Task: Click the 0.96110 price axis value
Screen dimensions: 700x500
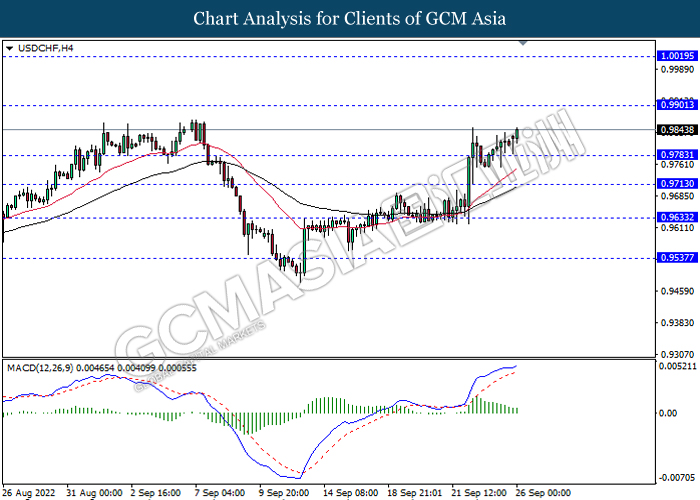Action: click(677, 228)
